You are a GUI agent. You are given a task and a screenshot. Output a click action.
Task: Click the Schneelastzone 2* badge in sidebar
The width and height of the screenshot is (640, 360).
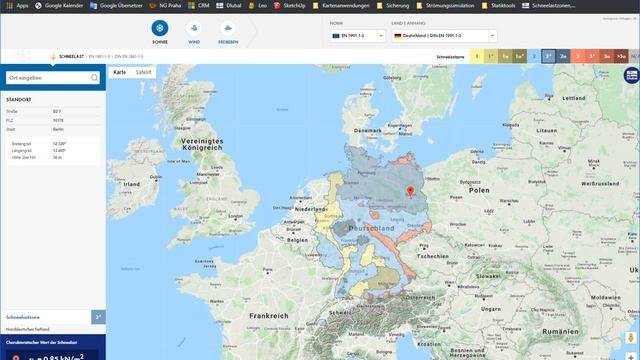[x=98, y=317]
